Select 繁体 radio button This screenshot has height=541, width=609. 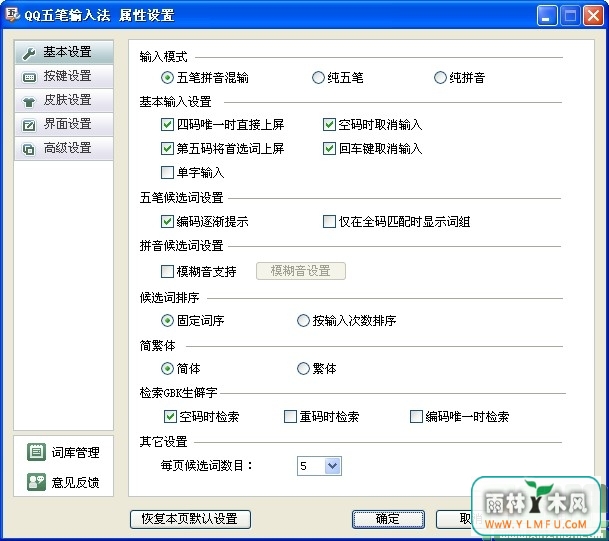coord(303,368)
